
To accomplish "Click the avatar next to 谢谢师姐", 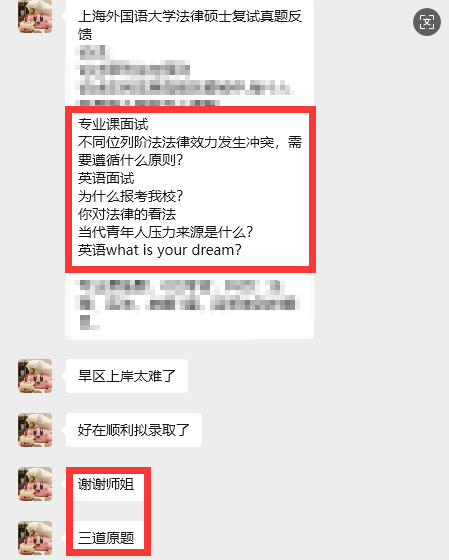I will click(x=35, y=484).
